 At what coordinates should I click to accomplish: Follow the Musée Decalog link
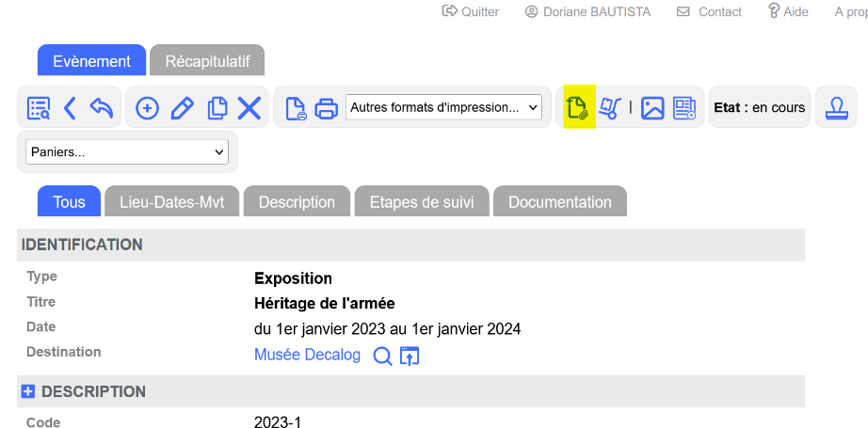pyautogui.click(x=307, y=355)
